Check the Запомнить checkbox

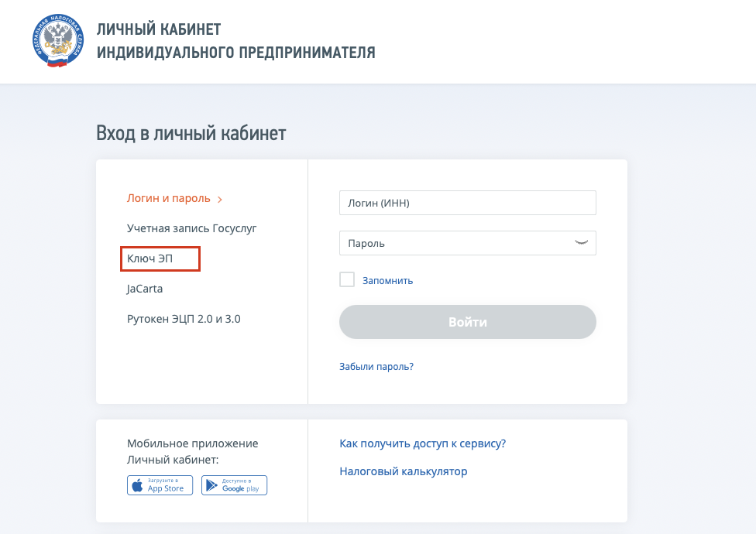click(x=347, y=279)
